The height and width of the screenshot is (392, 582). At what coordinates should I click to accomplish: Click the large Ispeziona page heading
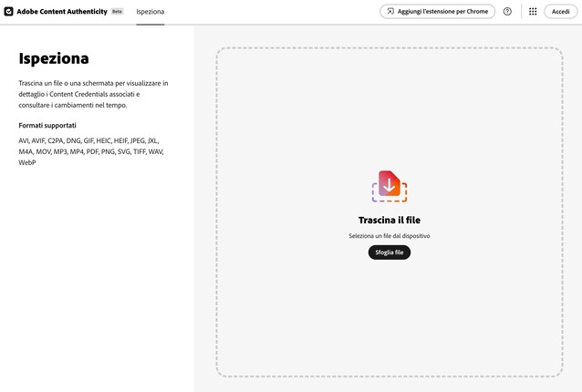click(54, 58)
